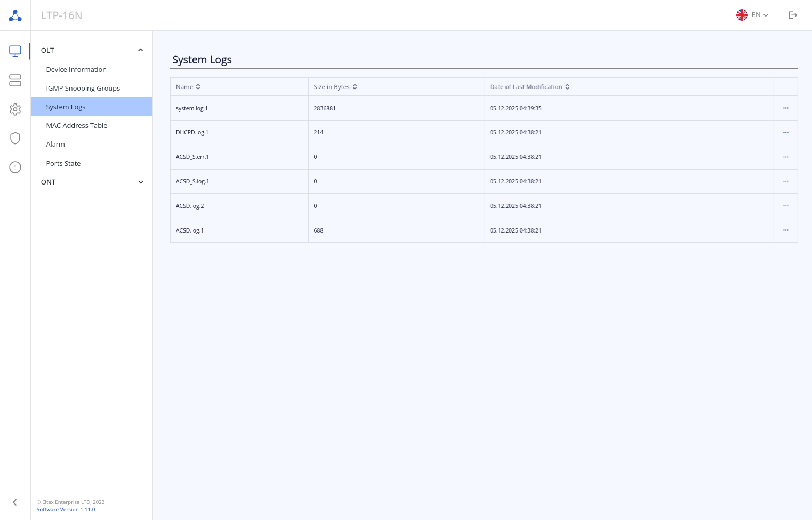Open the exclamation alert sidebar icon
The height and width of the screenshot is (520, 812).
coord(15,167)
